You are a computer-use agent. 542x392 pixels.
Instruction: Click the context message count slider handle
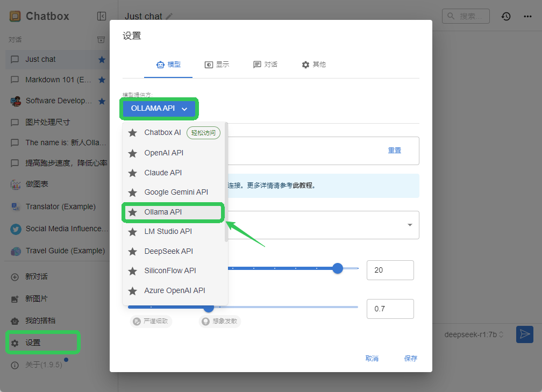(x=338, y=268)
